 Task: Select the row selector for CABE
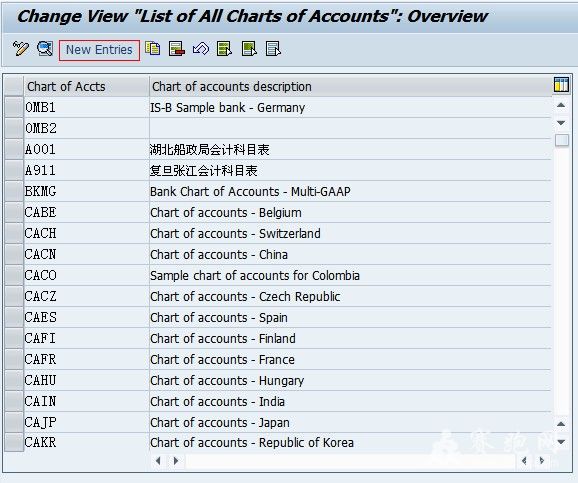pyautogui.click(x=14, y=212)
